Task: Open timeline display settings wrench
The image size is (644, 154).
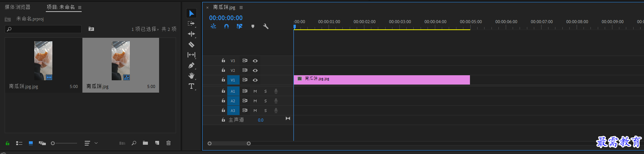Action: 266,26
